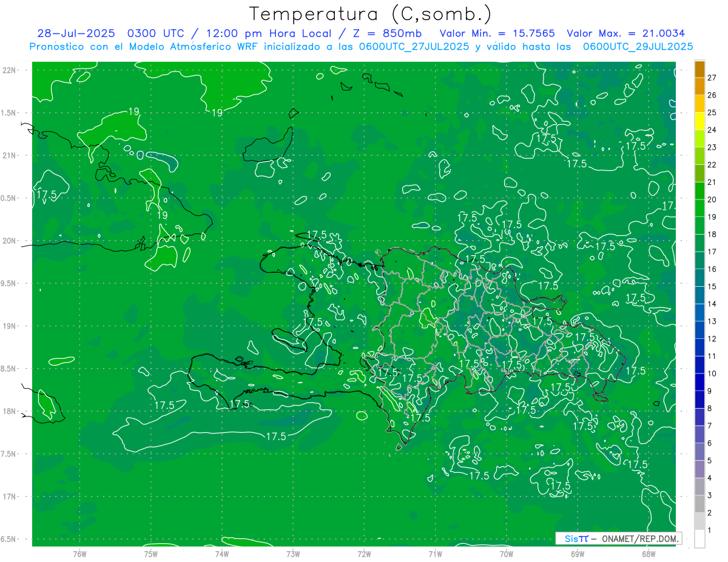Click the blue 'Sisπ' logo text
This screenshot has height=562, width=728.
pyautogui.click(x=576, y=538)
